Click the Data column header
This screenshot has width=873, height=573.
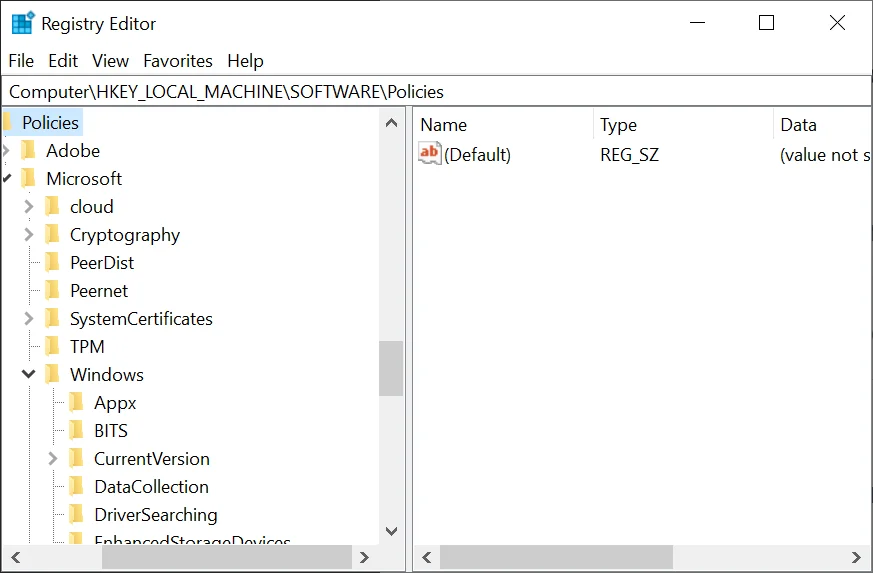pos(823,125)
